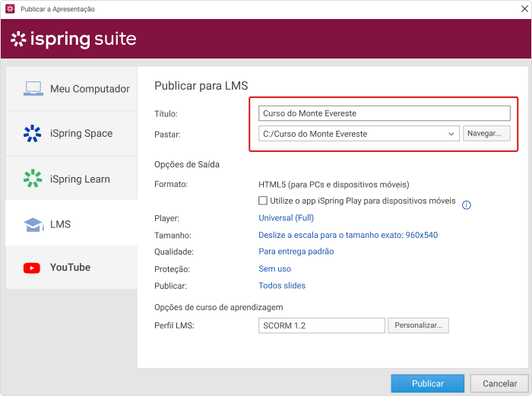Open the Para entrega padrão quality link
This screenshot has width=532, height=396.
pos(296,252)
